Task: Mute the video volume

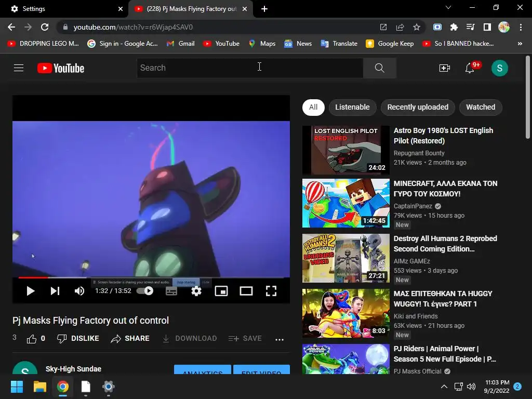Action: pyautogui.click(x=79, y=291)
